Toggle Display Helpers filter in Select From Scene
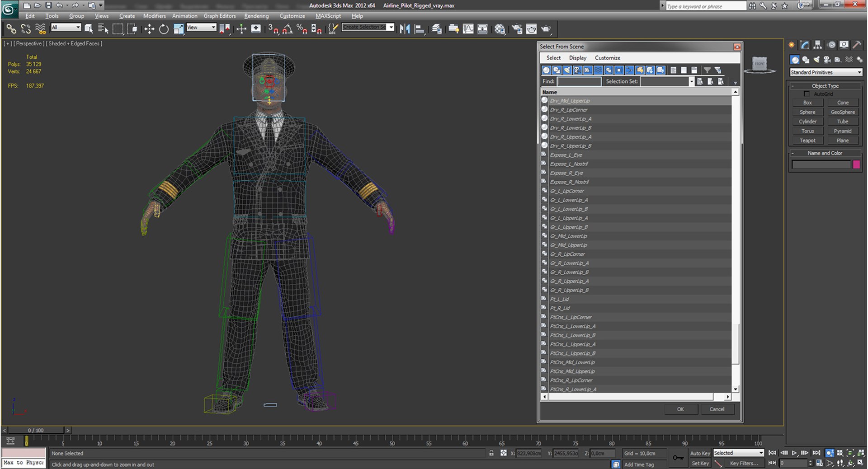 tap(588, 70)
